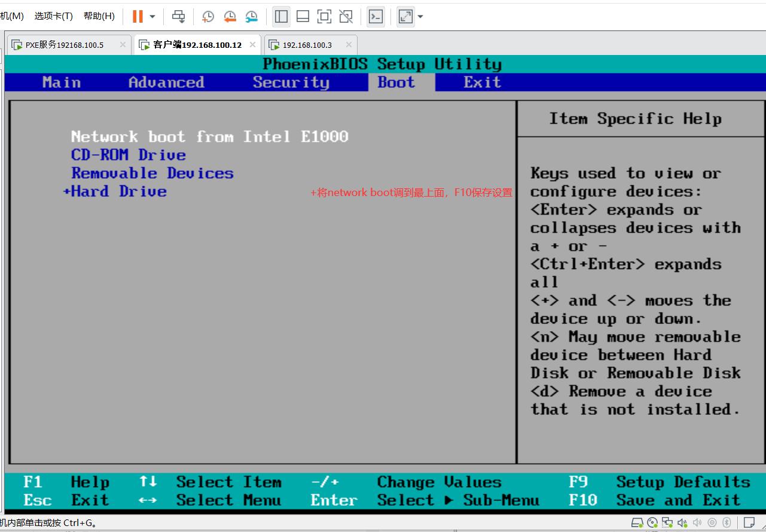Click the Bluetooth status bar icon
The width and height of the screenshot is (766, 532).
click(x=727, y=522)
